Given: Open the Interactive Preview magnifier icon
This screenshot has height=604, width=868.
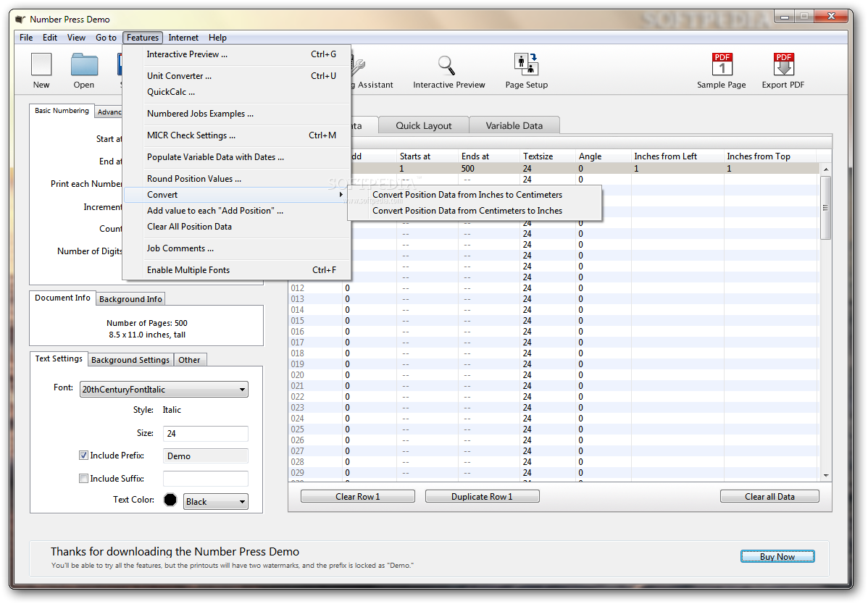Looking at the screenshot, I should 447,65.
